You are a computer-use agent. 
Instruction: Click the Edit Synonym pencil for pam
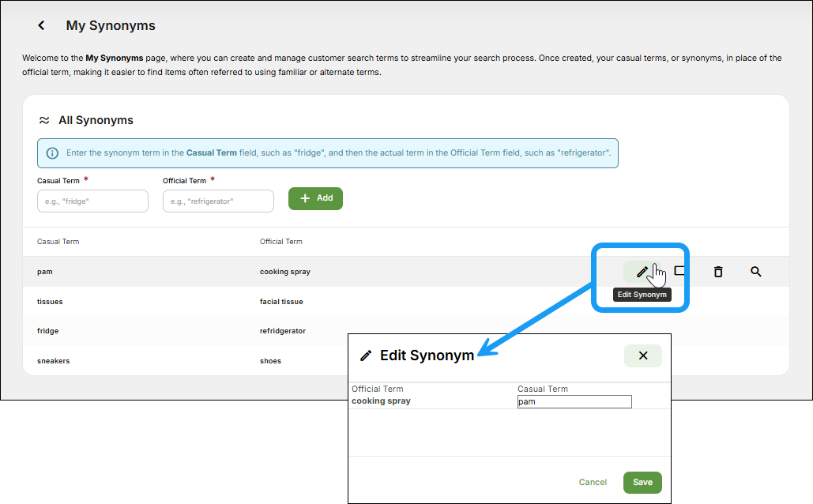(642, 272)
